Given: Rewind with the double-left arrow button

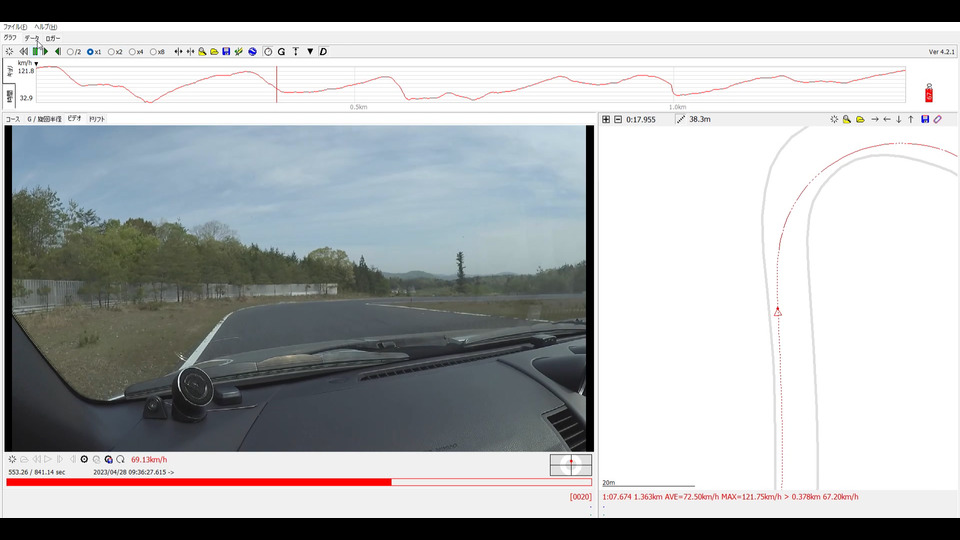Looking at the screenshot, I should 23,51.
